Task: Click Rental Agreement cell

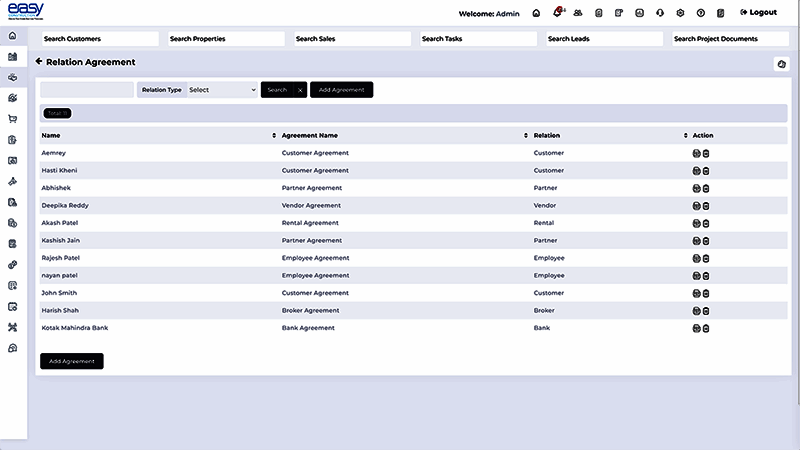Action: [x=310, y=223]
